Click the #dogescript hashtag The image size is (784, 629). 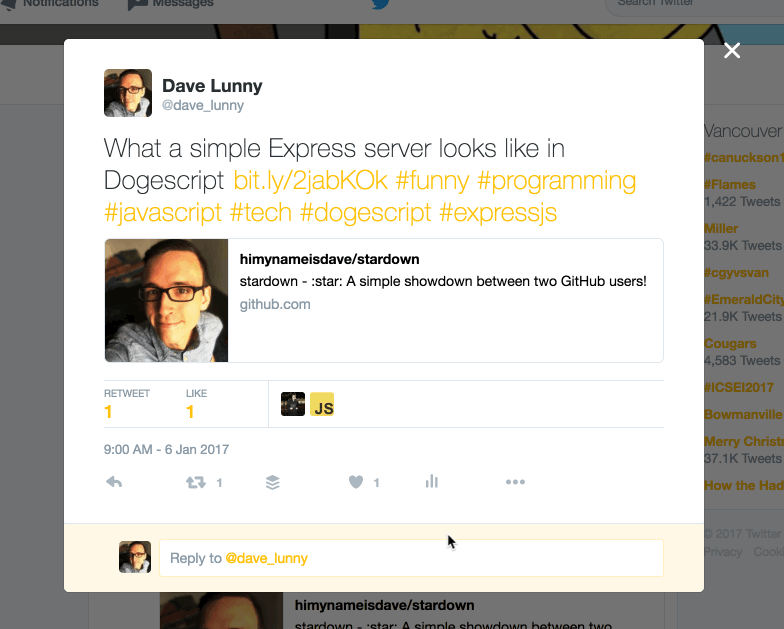pyautogui.click(x=366, y=212)
